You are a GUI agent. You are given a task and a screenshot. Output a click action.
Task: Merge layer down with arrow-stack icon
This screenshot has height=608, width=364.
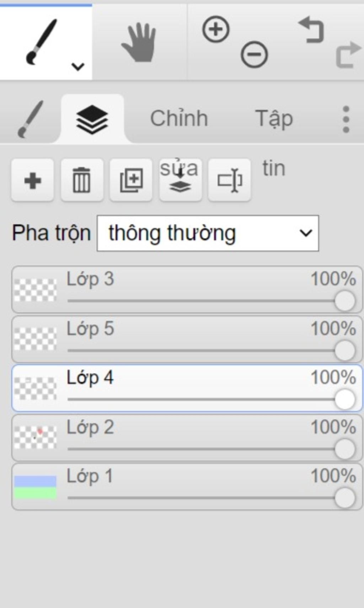(181, 180)
